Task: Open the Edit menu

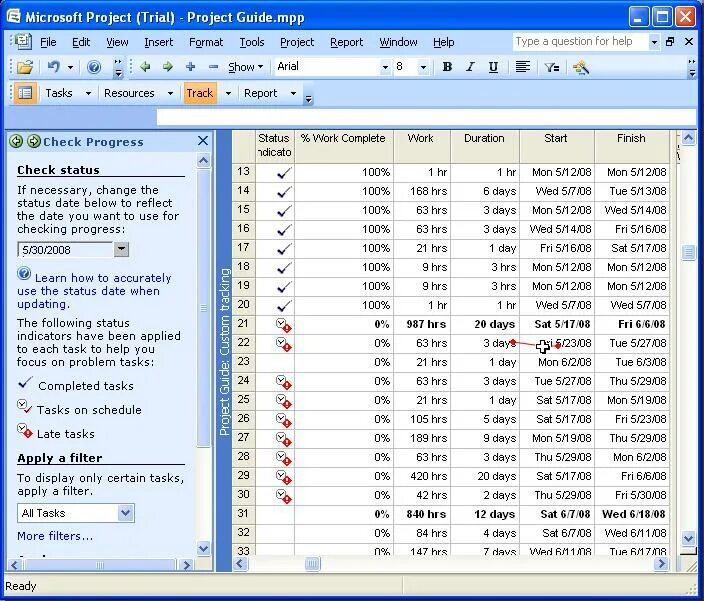Action: [81, 42]
